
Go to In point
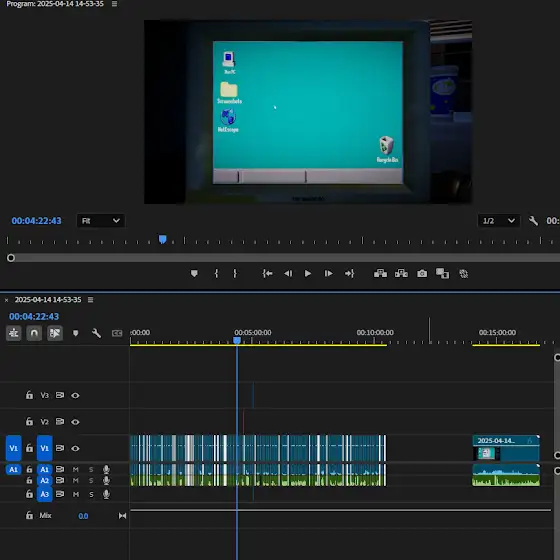268,274
